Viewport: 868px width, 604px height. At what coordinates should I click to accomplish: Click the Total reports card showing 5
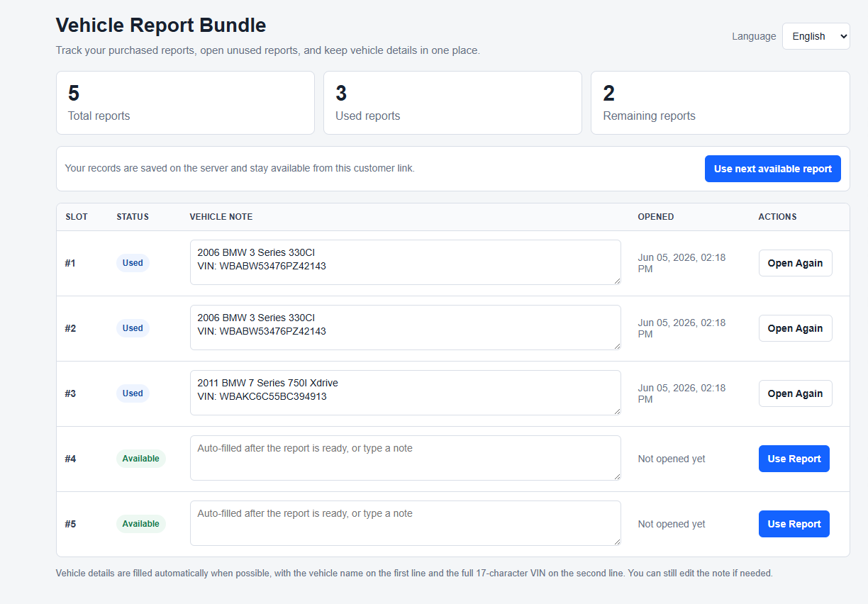(x=185, y=103)
